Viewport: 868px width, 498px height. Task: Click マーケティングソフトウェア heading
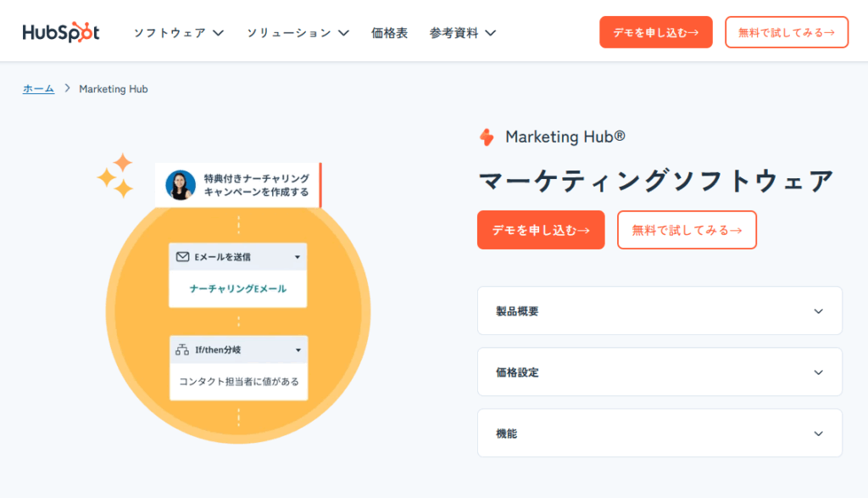tap(656, 182)
